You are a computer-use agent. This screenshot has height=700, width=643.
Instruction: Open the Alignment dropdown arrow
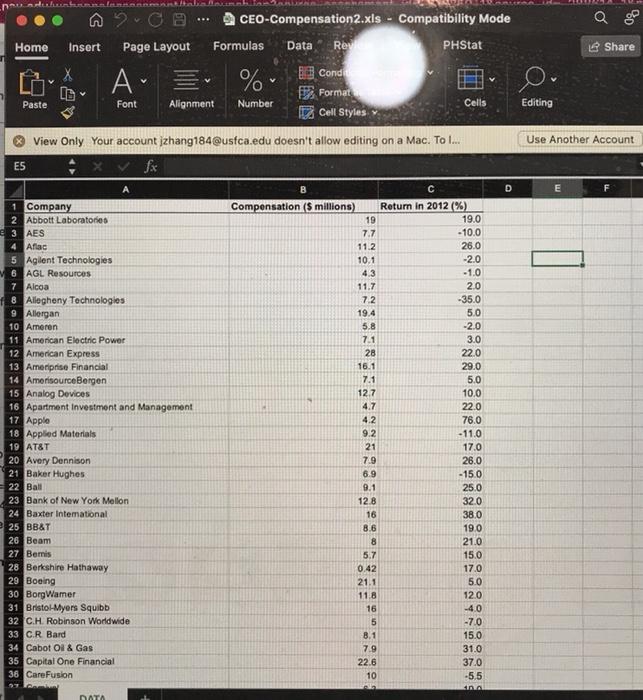pos(208,80)
